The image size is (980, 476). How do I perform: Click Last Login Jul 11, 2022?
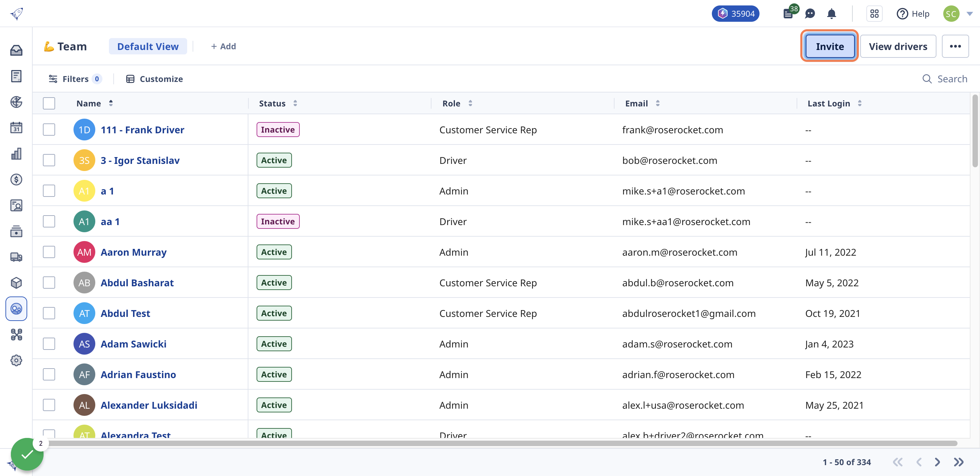[831, 252]
